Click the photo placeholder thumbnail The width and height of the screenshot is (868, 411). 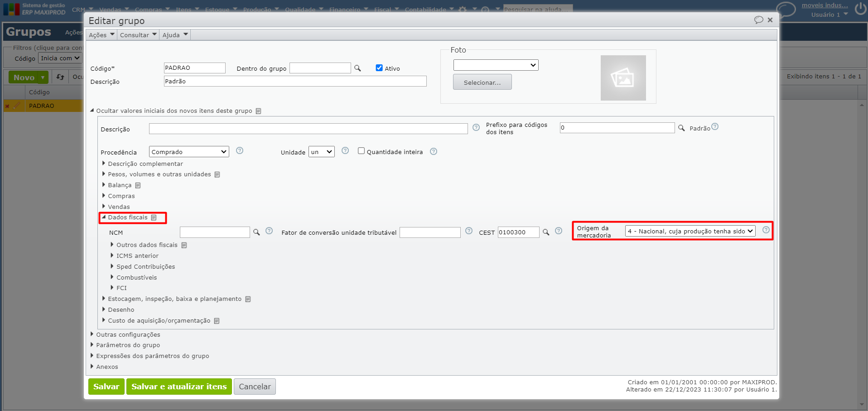click(x=623, y=78)
